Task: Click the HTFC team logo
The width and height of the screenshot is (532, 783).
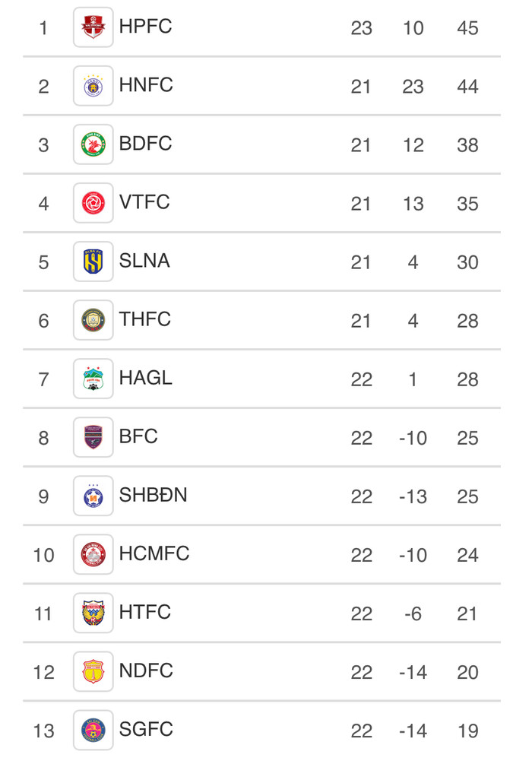Action: 93,613
